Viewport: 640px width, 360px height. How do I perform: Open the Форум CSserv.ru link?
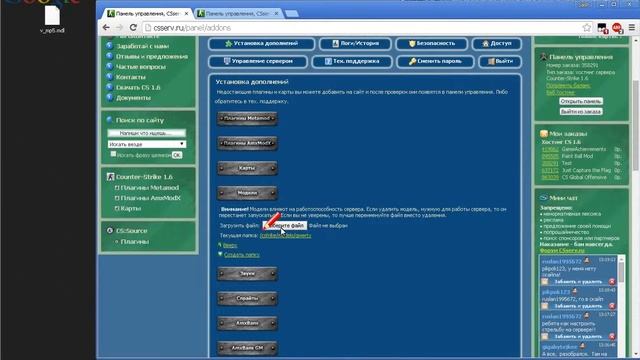562,251
